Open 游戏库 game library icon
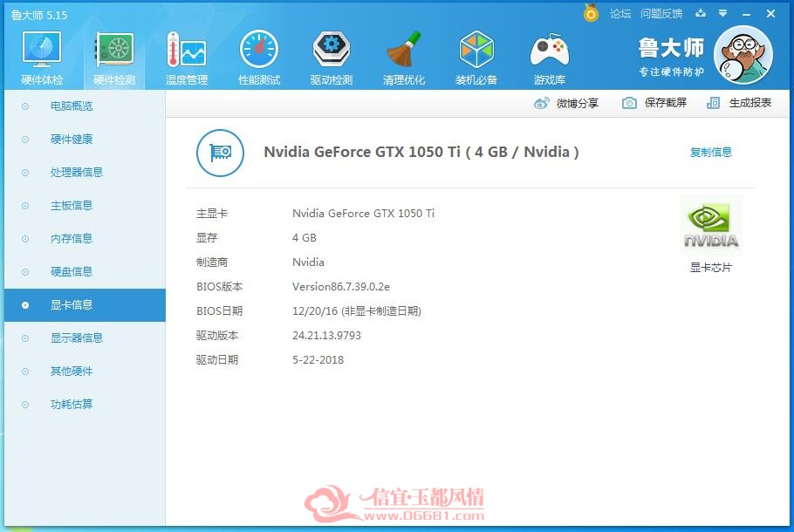The height and width of the screenshot is (532, 794). click(550, 50)
